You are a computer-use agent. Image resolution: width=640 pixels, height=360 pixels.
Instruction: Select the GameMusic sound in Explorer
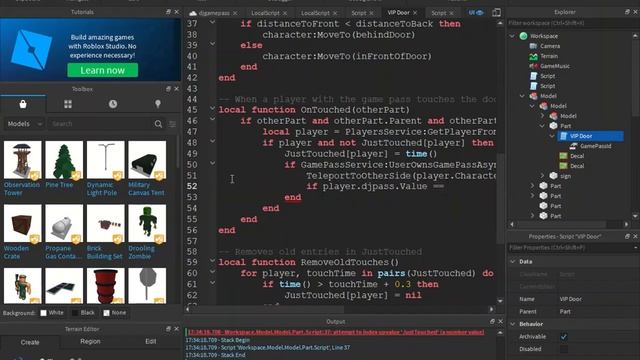(x=554, y=66)
